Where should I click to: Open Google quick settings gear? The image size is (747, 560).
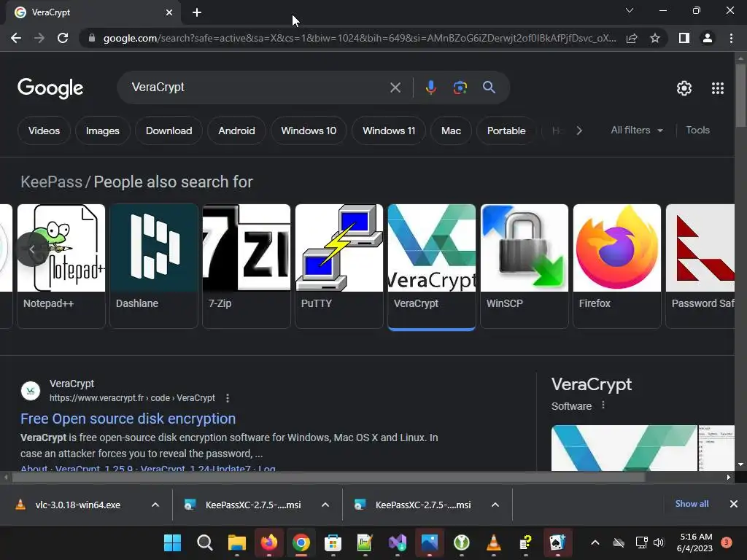(x=684, y=88)
